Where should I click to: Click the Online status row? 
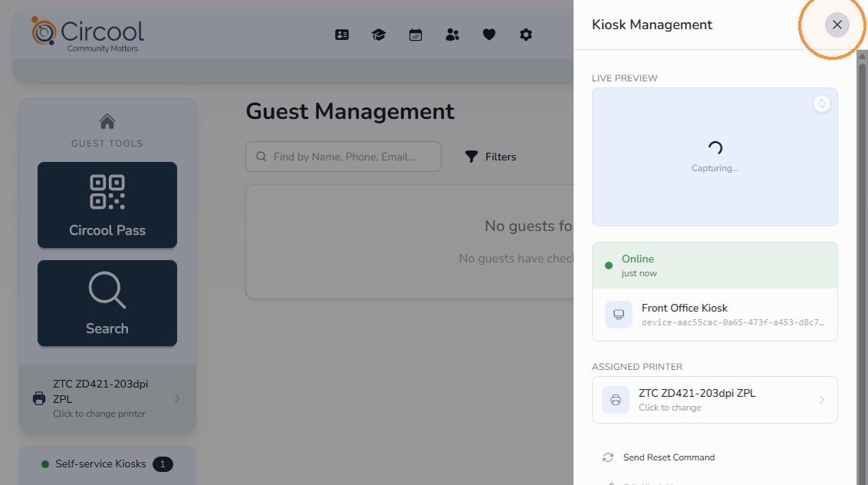click(715, 266)
